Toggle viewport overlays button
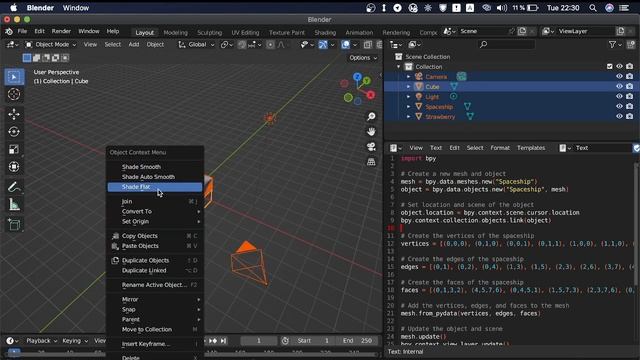Screen dimensions: 640x360 click(346, 44)
